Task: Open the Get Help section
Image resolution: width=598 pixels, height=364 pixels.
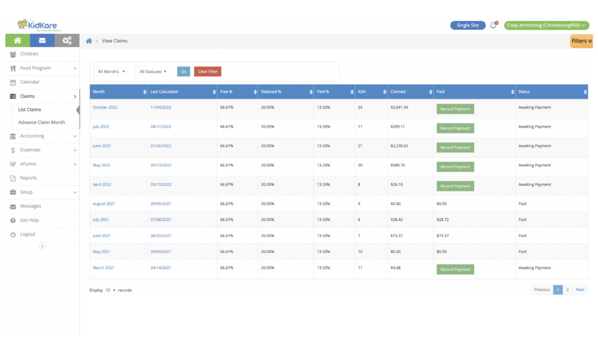Action: tap(29, 220)
